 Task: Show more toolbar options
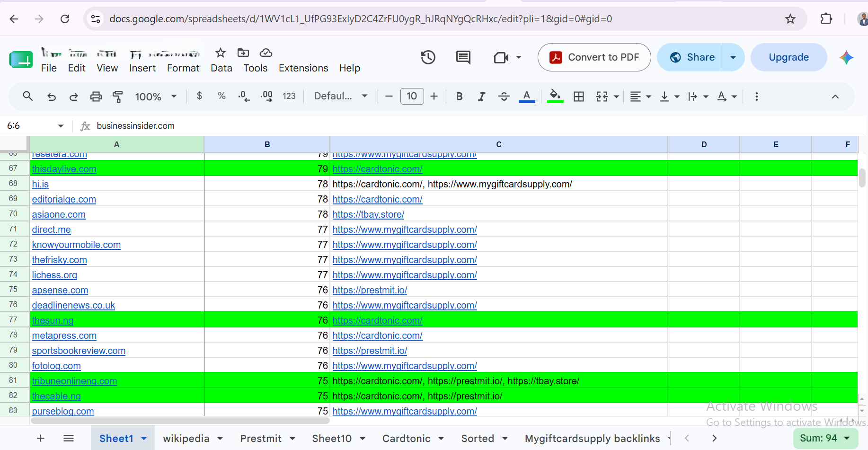(x=757, y=97)
